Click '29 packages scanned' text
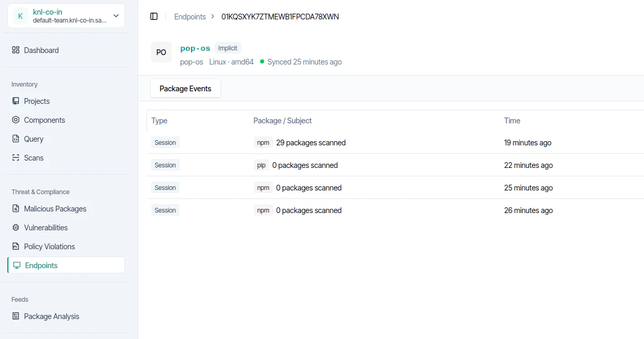Viewport: 644px width, 339px height. pyautogui.click(x=311, y=143)
